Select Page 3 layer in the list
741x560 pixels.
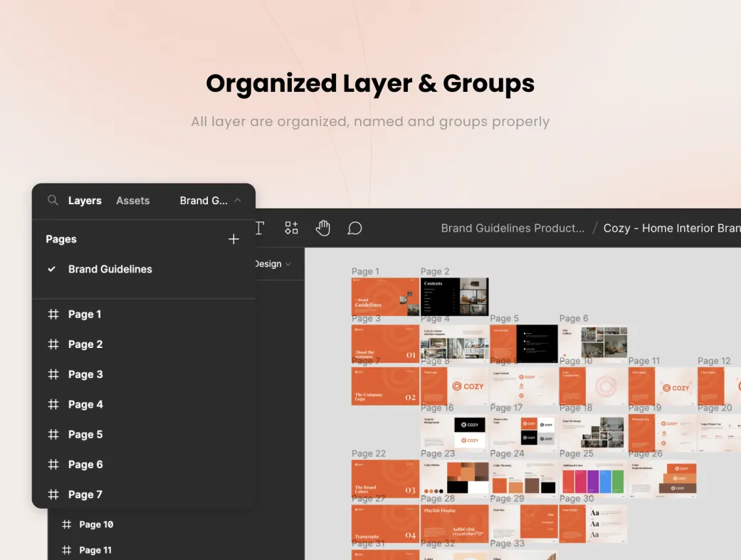[x=85, y=374]
